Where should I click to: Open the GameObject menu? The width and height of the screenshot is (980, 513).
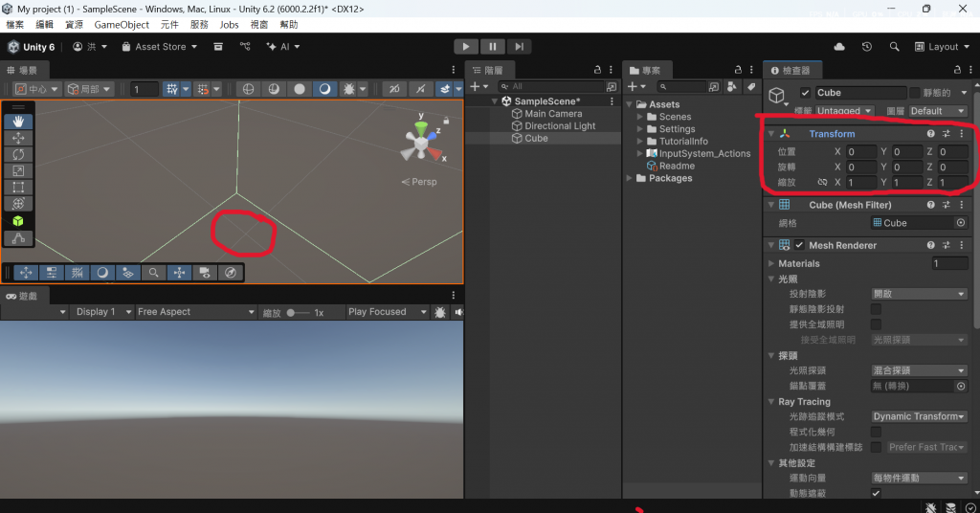point(122,24)
